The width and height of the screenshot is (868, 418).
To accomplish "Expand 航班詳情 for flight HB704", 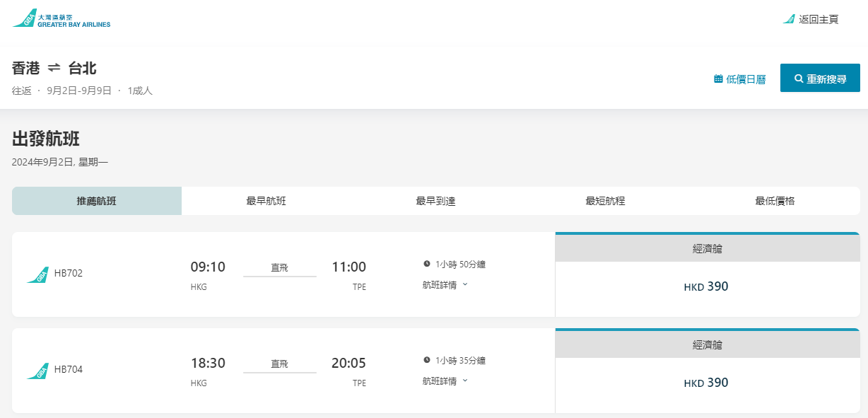I will click(445, 381).
